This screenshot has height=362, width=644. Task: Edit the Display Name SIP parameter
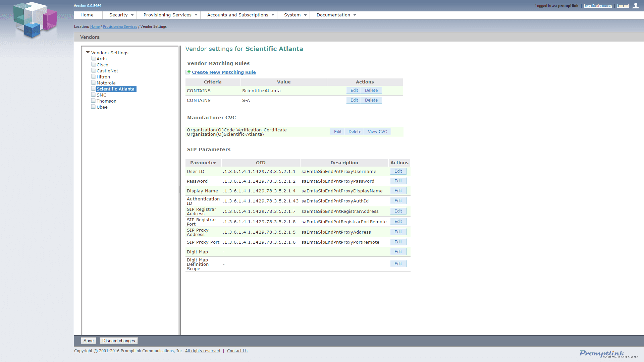click(x=398, y=191)
